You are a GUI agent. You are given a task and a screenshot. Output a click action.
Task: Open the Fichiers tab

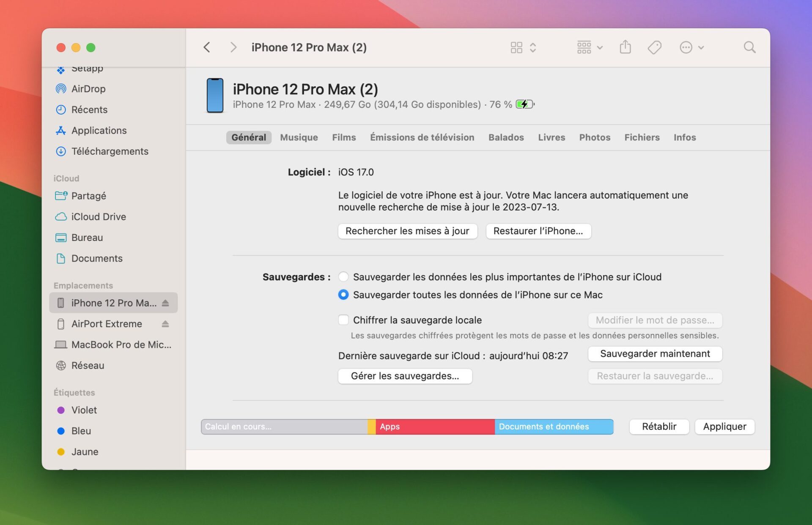click(642, 137)
